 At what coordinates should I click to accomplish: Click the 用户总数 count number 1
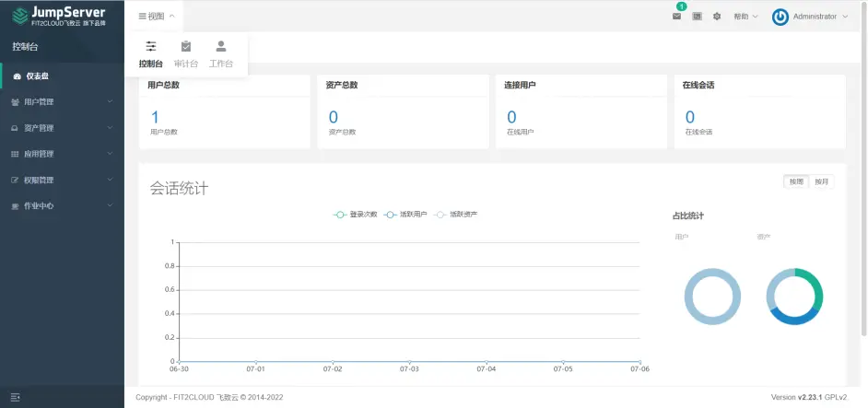click(x=155, y=117)
